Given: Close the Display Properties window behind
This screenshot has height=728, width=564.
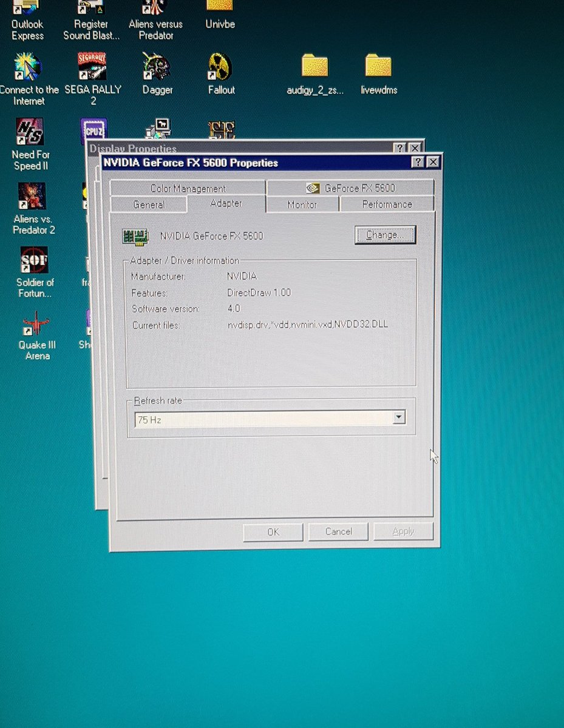Looking at the screenshot, I should [415, 147].
